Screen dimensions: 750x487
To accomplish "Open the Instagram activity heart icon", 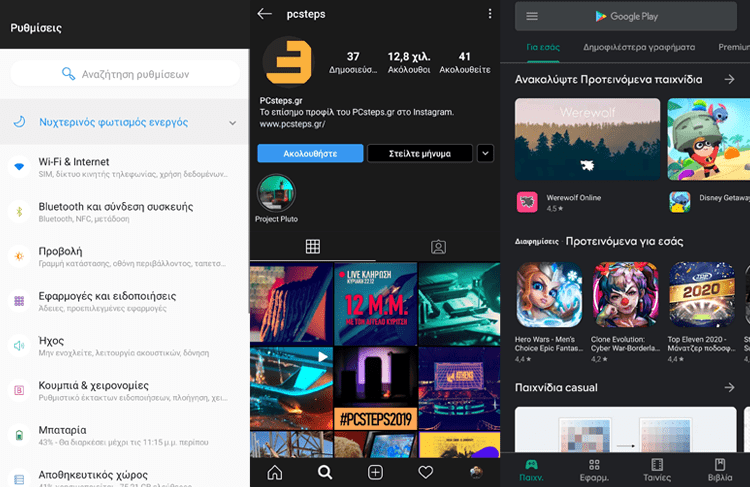I will tap(425, 473).
